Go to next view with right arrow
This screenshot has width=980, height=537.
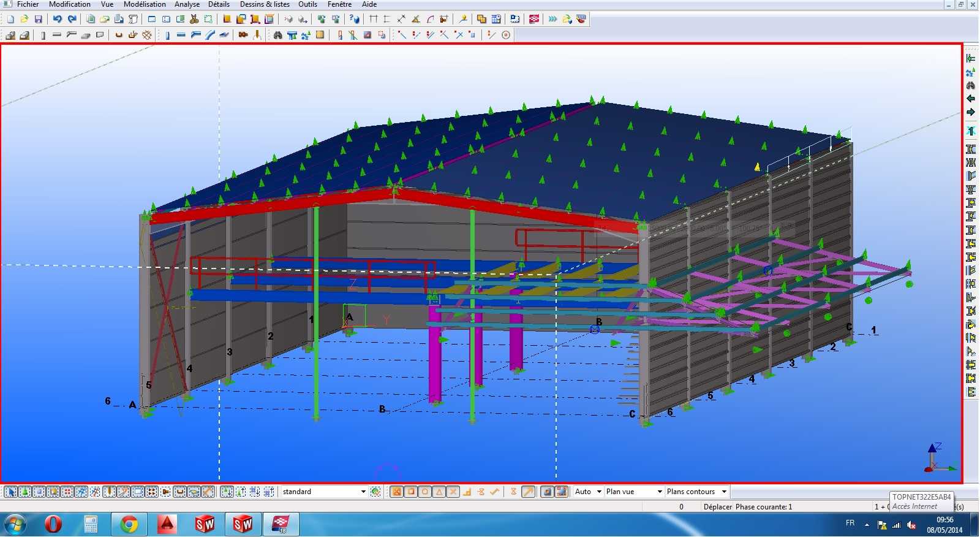click(x=971, y=112)
